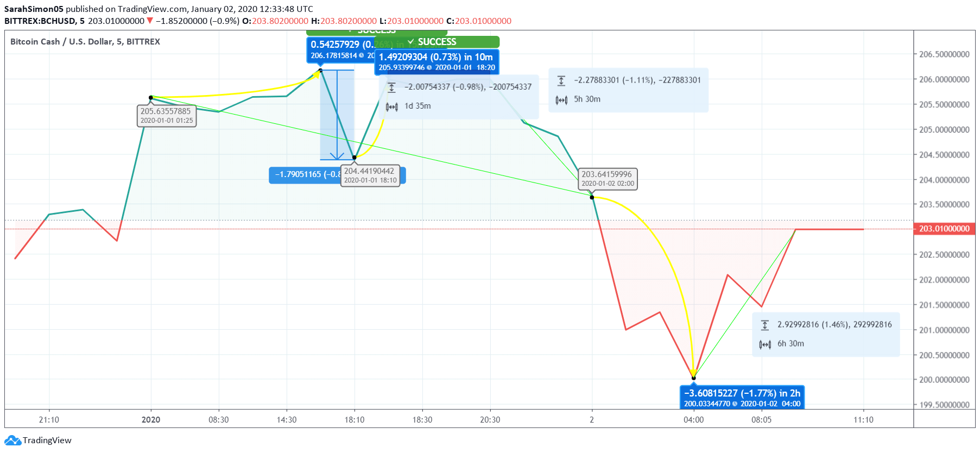The image size is (980, 453).
Task: Click the TradingView text at the bottom left
Action: tap(47, 441)
